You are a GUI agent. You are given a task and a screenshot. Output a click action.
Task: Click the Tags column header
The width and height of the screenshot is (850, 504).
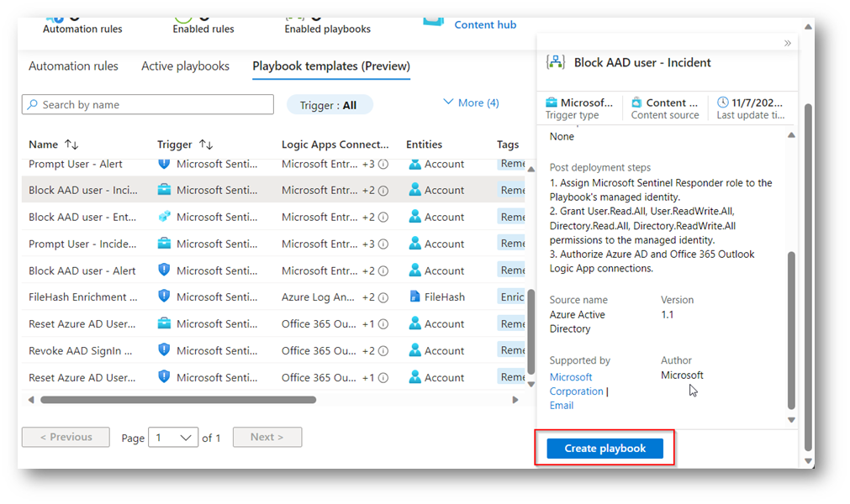(x=508, y=144)
